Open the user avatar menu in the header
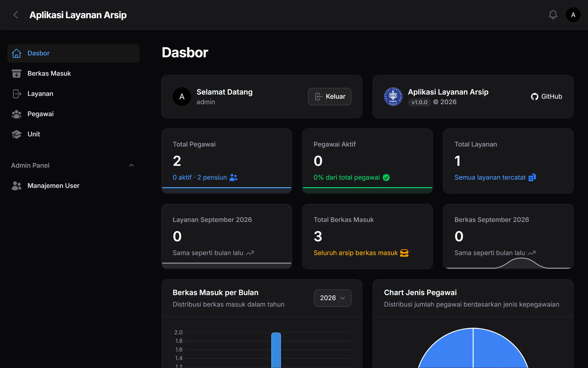This screenshot has width=588, height=368. 573,15
